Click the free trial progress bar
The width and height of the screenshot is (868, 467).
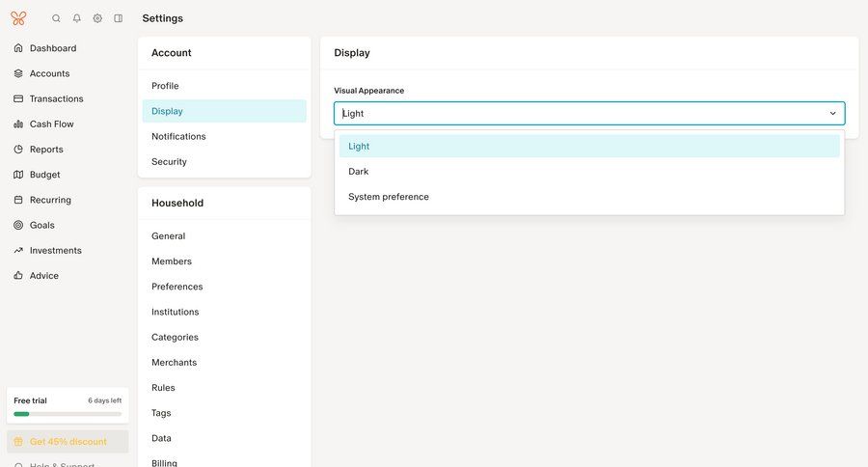(x=68, y=414)
